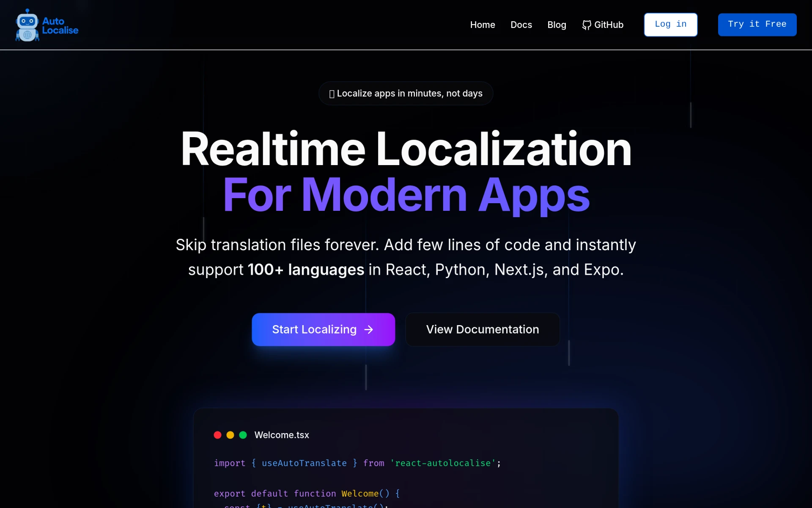
Task: Click the '100+ languages' bold text
Action: click(x=306, y=270)
